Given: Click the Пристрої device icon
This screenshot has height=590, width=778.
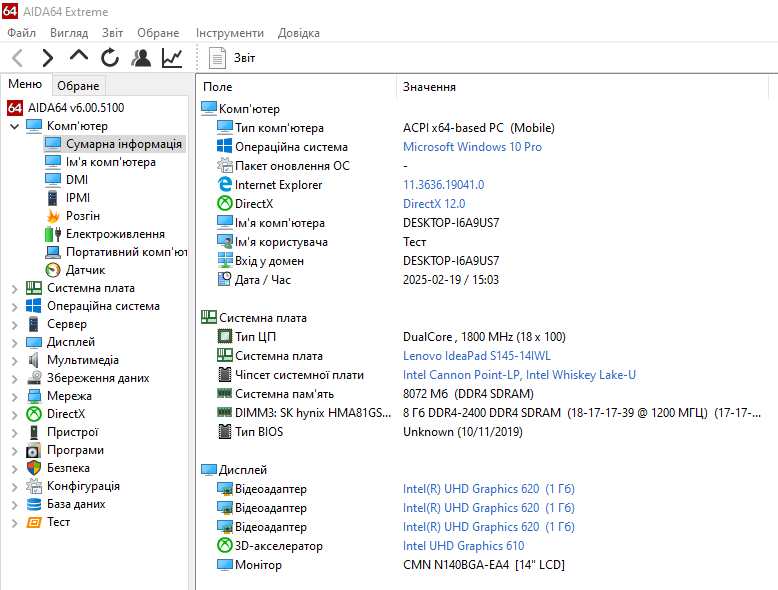Looking at the screenshot, I should [x=34, y=432].
